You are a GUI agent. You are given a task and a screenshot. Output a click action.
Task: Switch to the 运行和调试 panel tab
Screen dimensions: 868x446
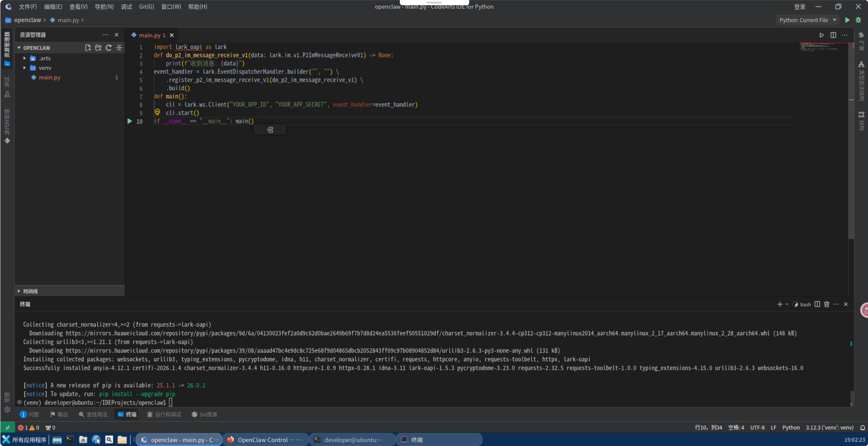[x=164, y=414]
